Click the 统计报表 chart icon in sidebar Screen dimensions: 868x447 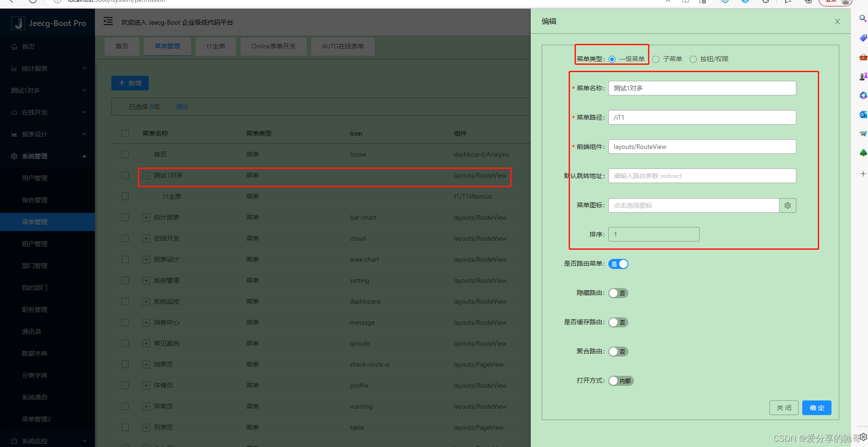(14, 68)
